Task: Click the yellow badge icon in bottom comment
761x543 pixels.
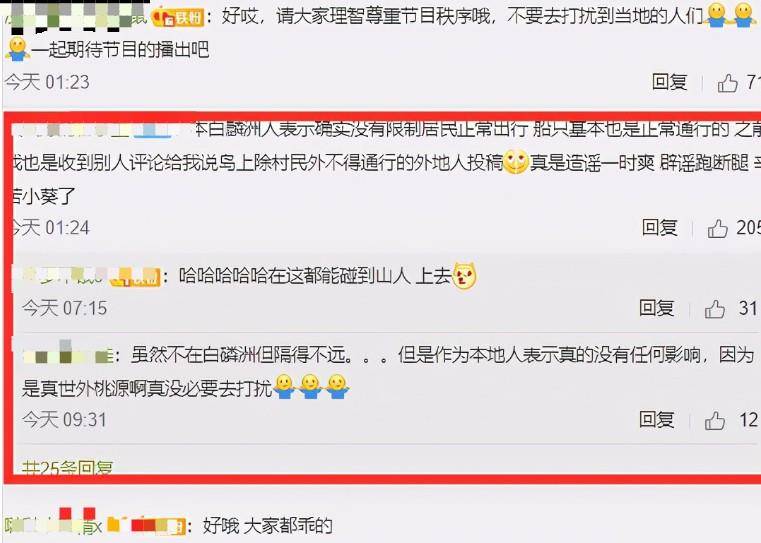Action: point(114,524)
